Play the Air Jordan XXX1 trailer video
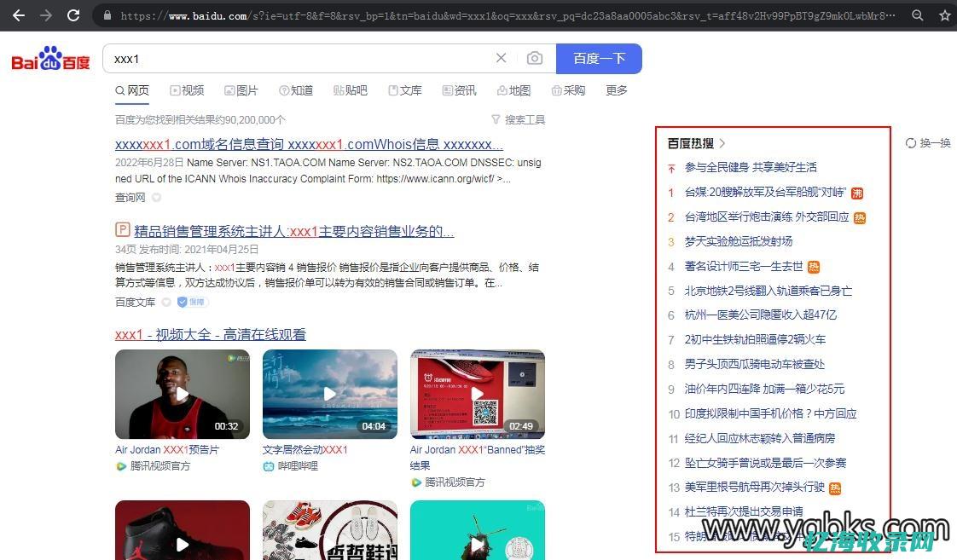Viewport: 957px width, 560px height. pos(182,393)
